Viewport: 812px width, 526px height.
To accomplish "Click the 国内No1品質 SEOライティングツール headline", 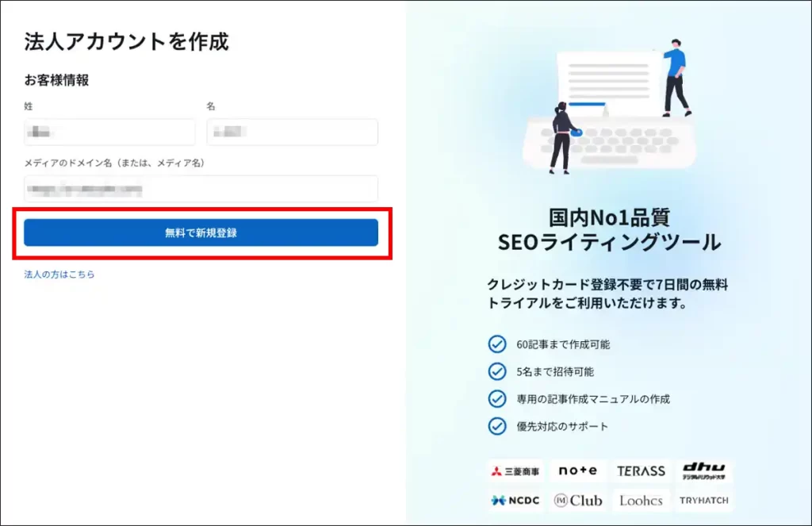I will [x=609, y=230].
